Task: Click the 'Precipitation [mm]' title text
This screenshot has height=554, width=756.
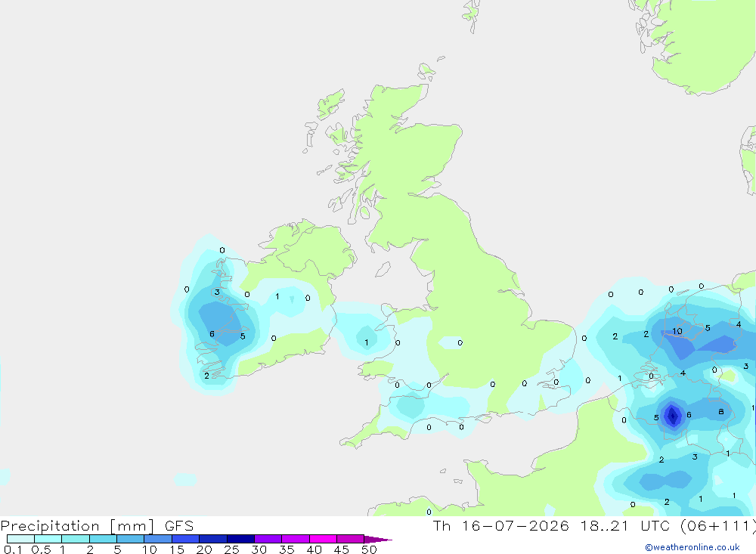Action: coord(77,526)
